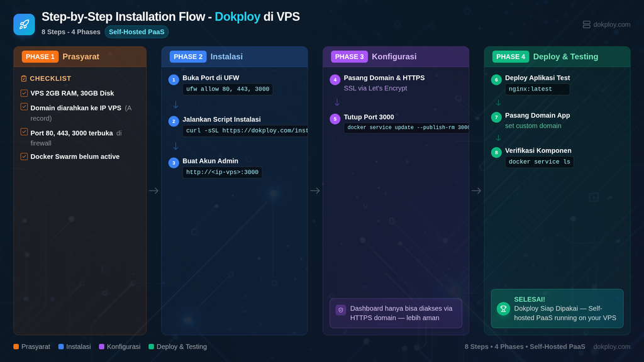Click the shield icon in dashboard note
The image size is (644, 362).
pyautogui.click(x=340, y=310)
